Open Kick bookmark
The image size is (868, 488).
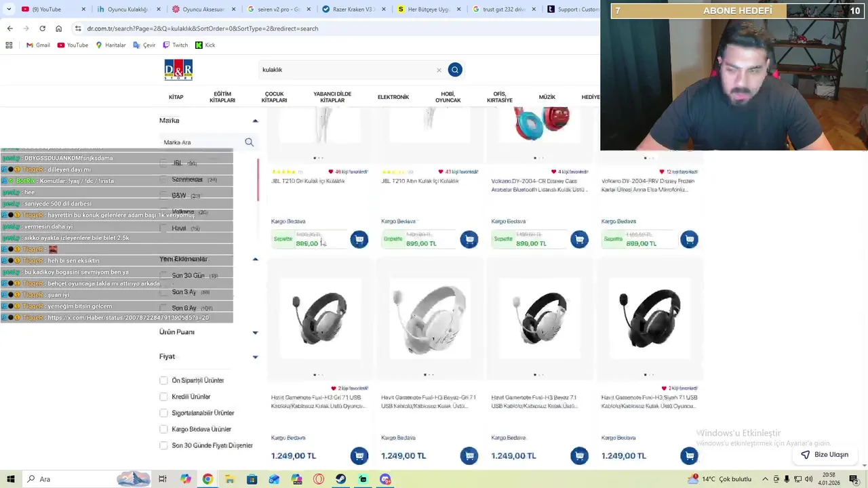tap(205, 45)
